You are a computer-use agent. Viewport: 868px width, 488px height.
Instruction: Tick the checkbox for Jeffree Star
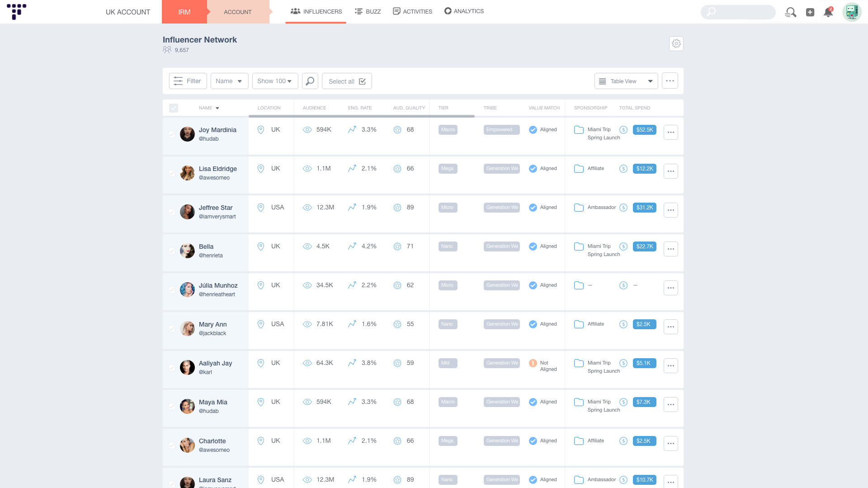coord(172,212)
